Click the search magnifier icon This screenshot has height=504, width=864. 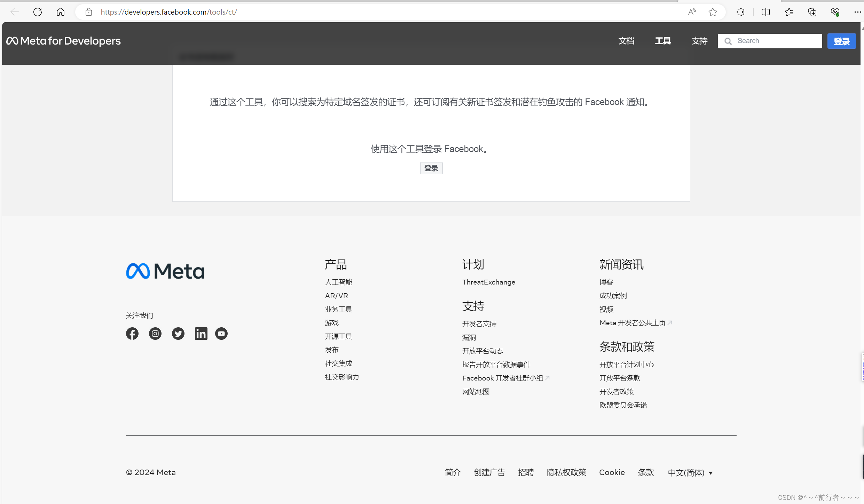click(x=728, y=41)
